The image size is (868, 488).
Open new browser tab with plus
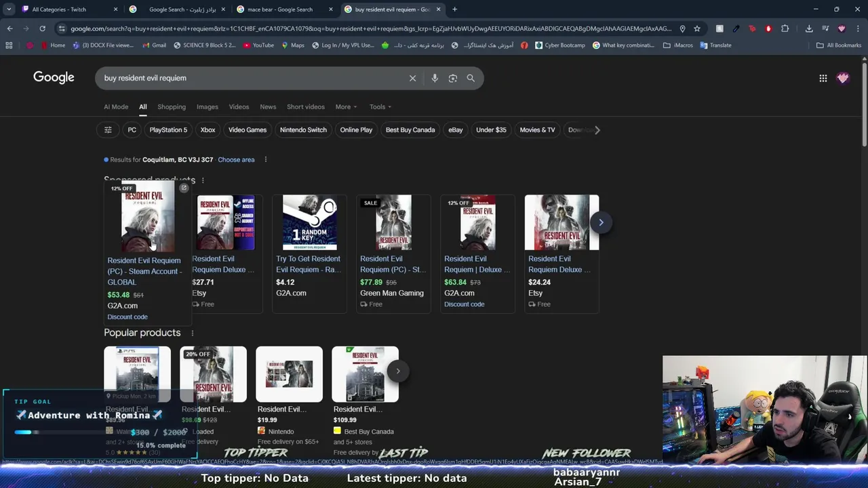click(454, 9)
